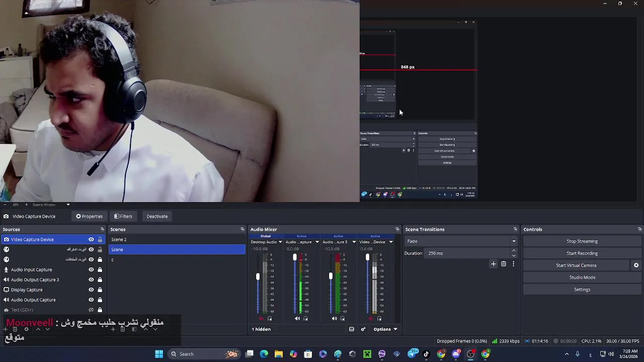
Task: Toggle visibility of Audio Output Capture 3
Action: point(91,280)
